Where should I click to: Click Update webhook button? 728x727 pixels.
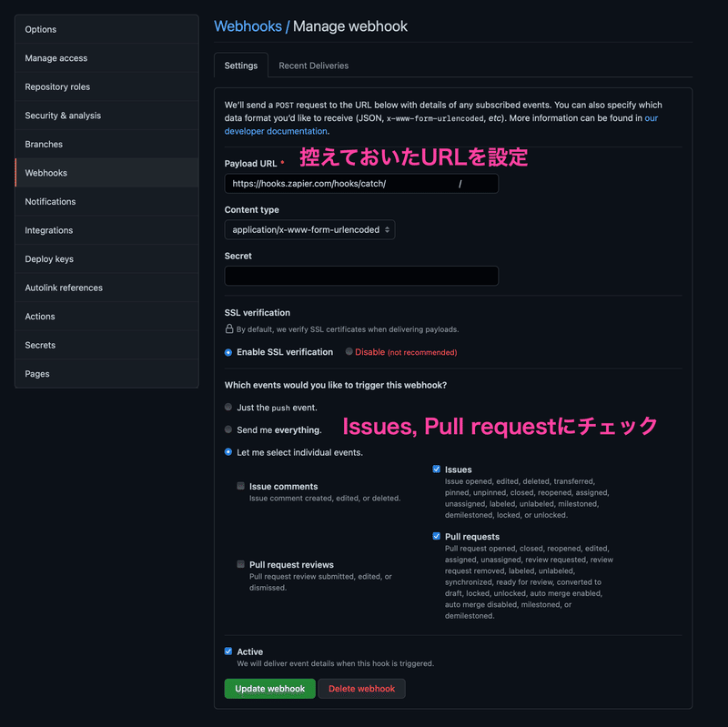(x=269, y=689)
